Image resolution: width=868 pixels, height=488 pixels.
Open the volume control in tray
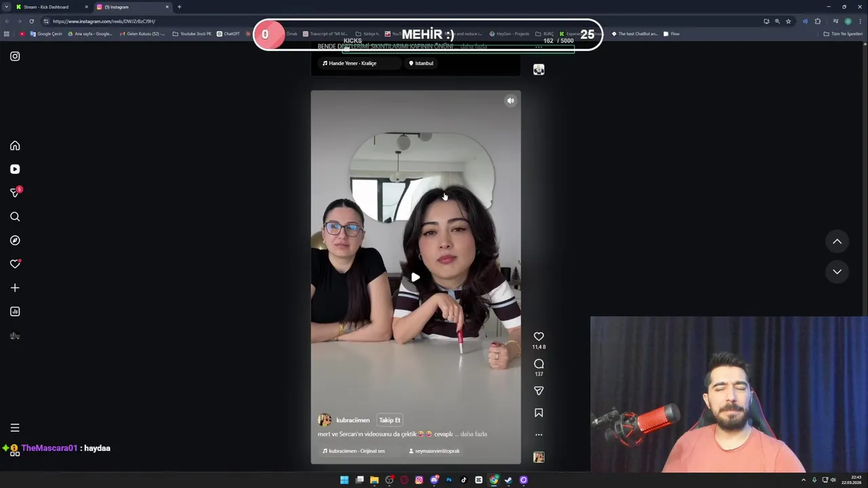point(833,480)
